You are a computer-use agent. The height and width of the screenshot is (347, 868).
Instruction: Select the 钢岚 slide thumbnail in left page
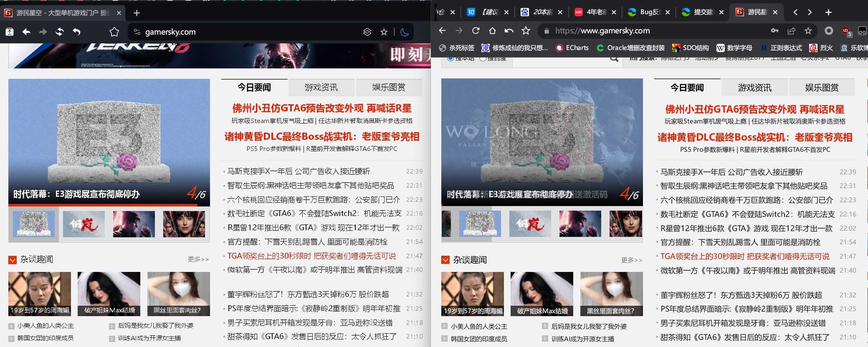coord(84,224)
